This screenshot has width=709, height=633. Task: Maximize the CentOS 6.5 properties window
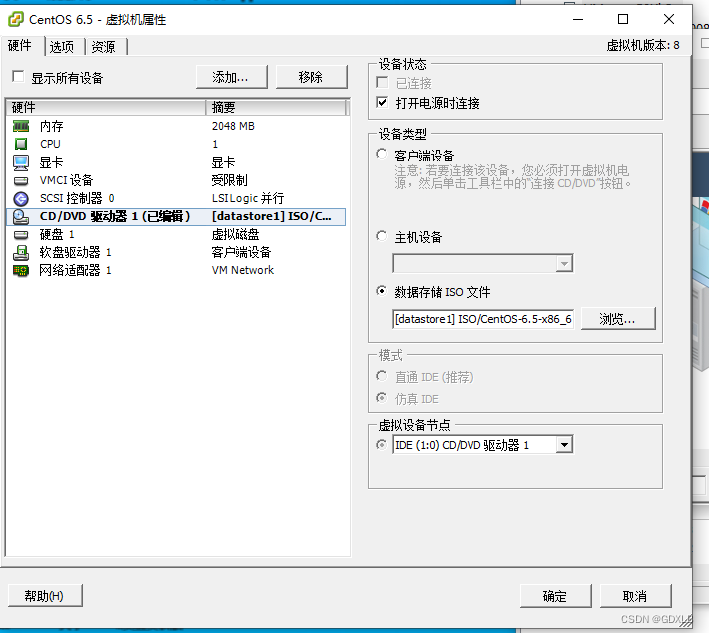[623, 19]
